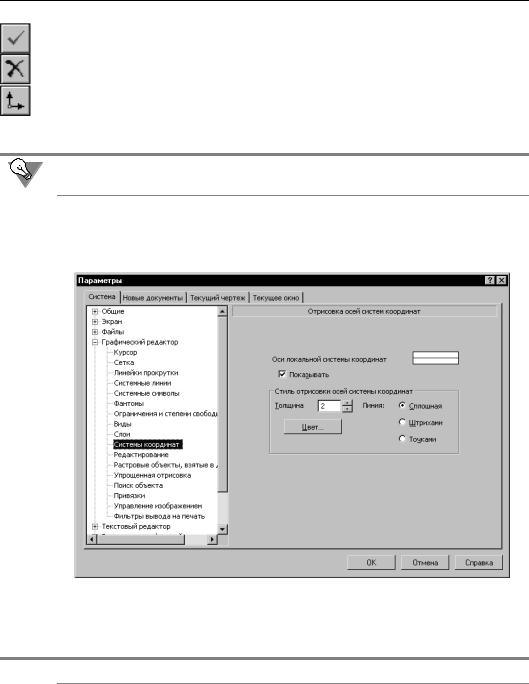Select Линейки прокрутки tree item
Viewport: 529px width, 684px height.
coord(146,373)
